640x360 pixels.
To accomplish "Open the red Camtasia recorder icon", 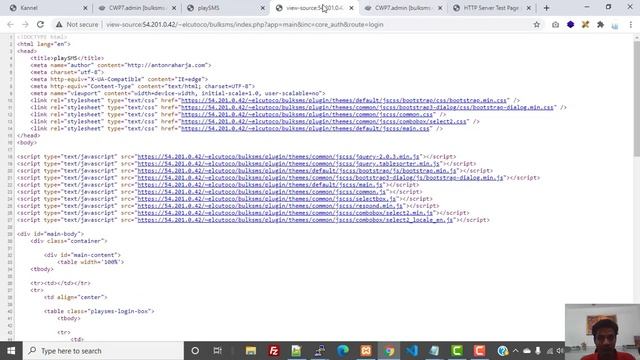I will (480, 351).
